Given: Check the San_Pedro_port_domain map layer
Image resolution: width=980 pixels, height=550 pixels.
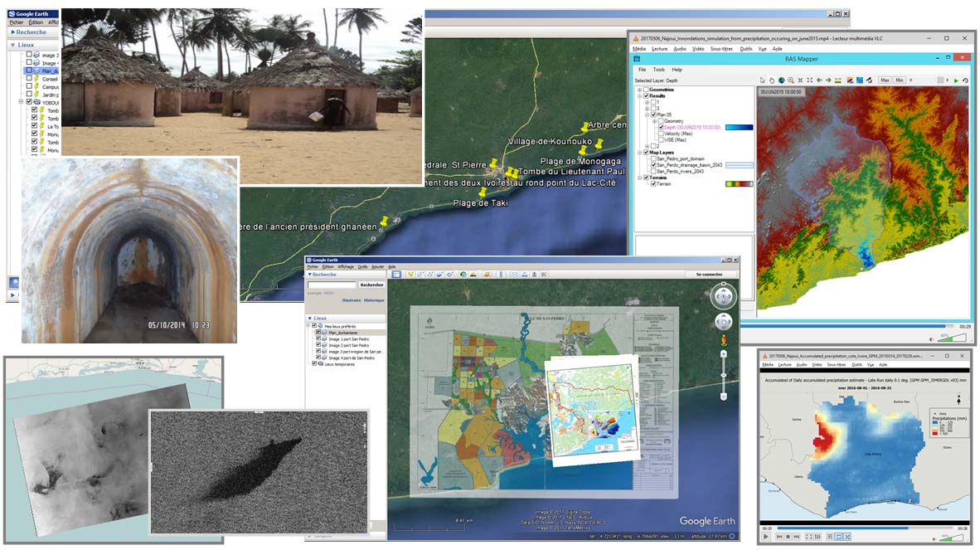Looking at the screenshot, I should tap(653, 158).
